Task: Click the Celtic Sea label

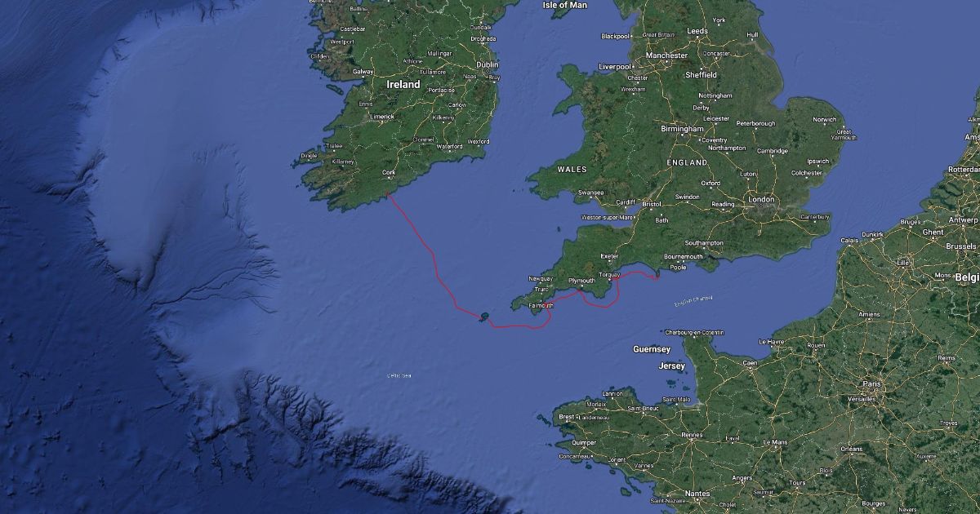Action: point(399,375)
